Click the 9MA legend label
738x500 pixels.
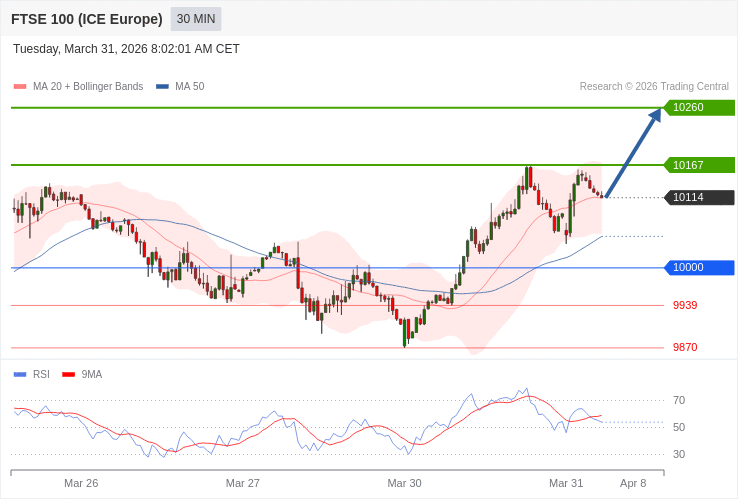click(x=92, y=374)
